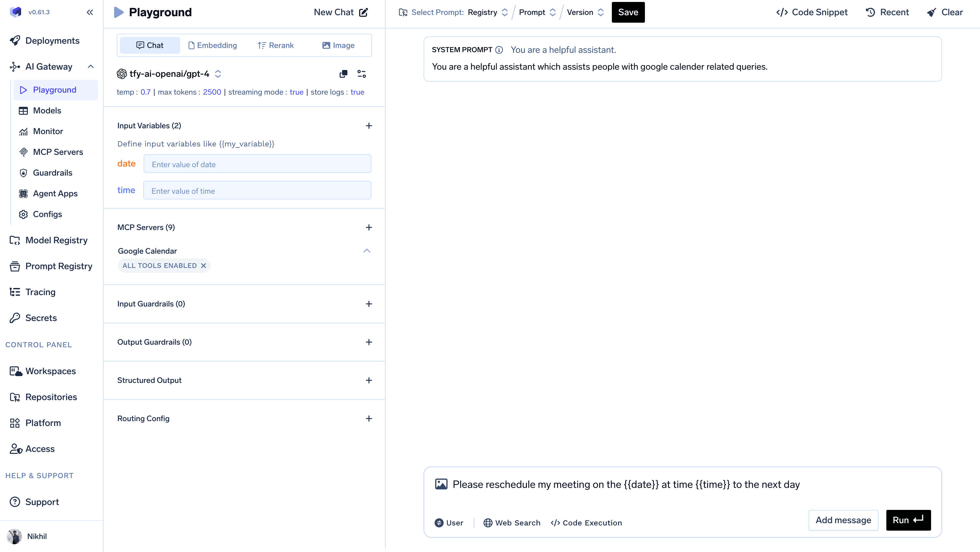
Task: Switch to the Rerank tab
Action: [276, 45]
